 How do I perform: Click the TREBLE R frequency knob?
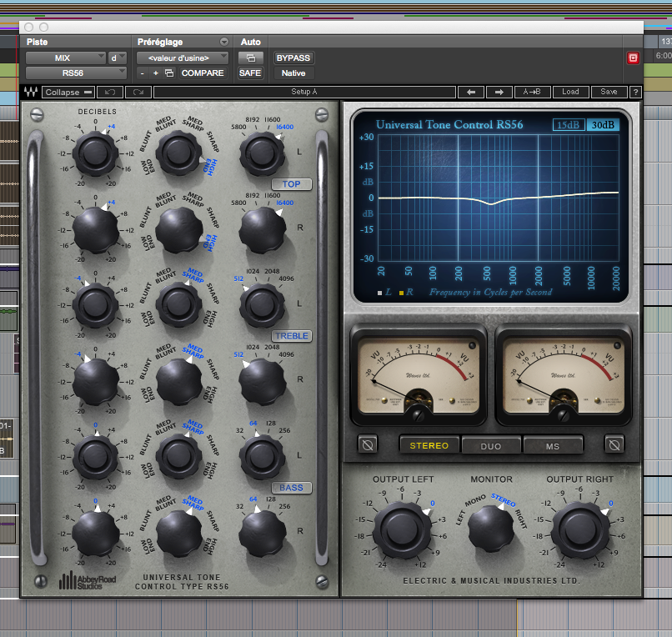point(262,382)
